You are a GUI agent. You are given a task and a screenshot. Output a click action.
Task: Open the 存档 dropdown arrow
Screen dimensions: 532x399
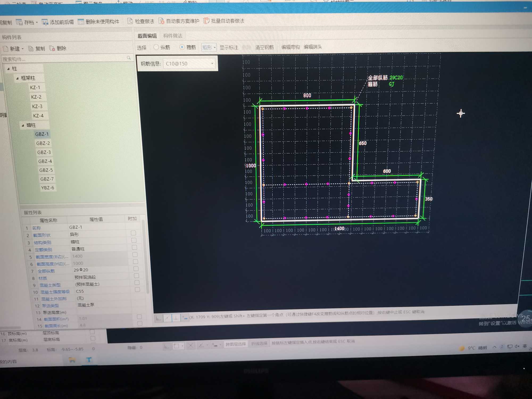[37, 22]
